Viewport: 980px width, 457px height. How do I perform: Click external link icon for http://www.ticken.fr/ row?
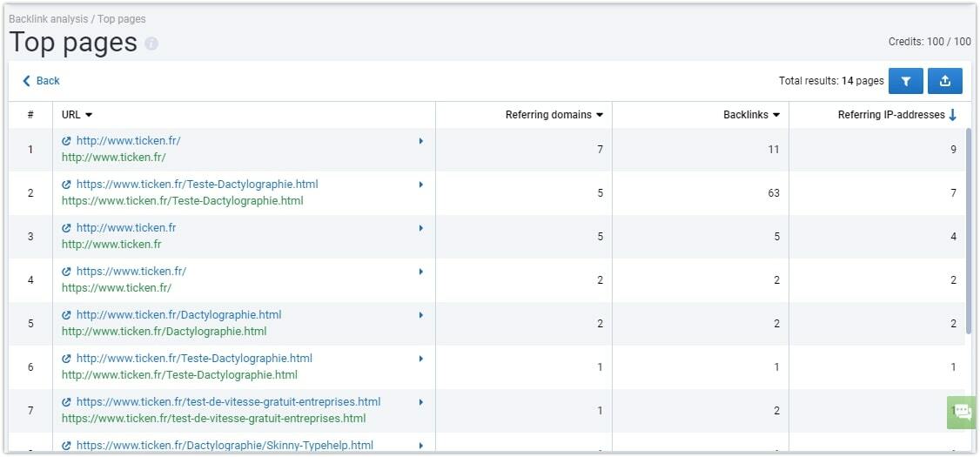click(x=67, y=141)
